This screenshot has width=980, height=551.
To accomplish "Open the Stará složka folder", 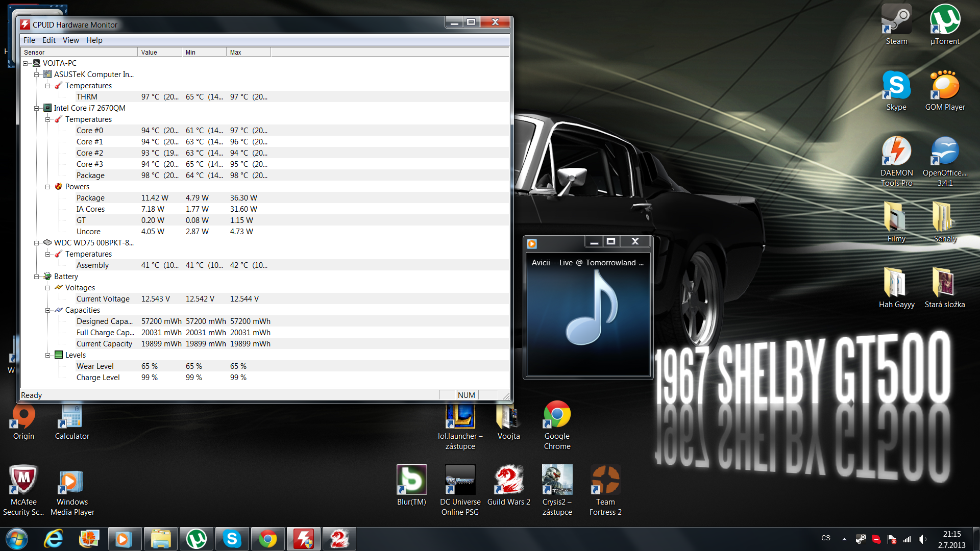I will coord(945,288).
